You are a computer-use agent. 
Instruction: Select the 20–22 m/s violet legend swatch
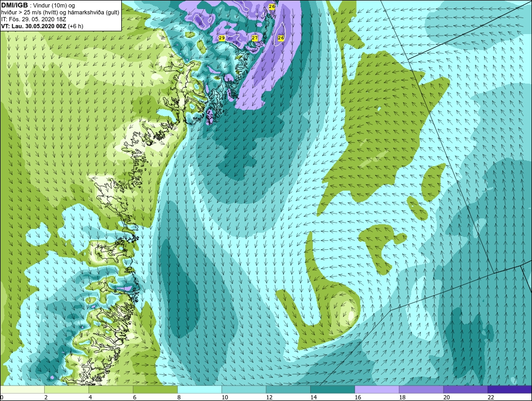[x=465, y=389]
